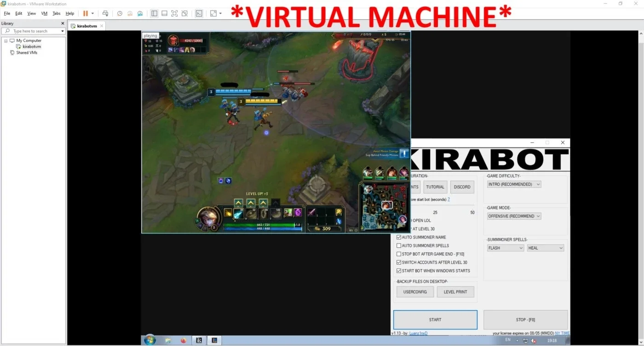The width and height of the screenshot is (644, 346).
Task: Click the library search input field
Action: (33, 31)
